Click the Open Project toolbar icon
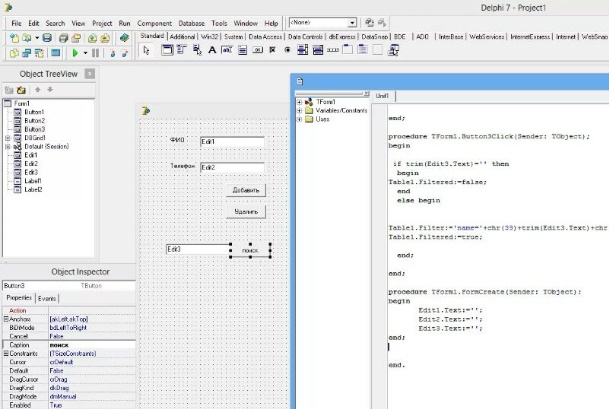Screen dimensions: 609x409 pyautogui.click(x=76, y=38)
